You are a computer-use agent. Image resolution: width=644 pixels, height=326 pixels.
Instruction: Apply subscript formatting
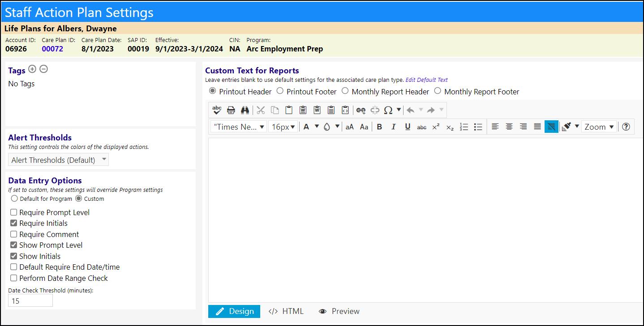point(450,127)
